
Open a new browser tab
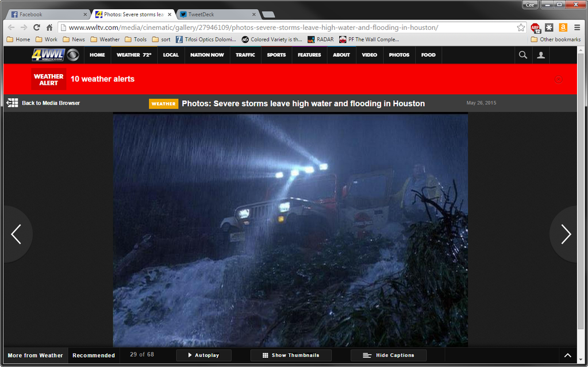[x=268, y=14]
